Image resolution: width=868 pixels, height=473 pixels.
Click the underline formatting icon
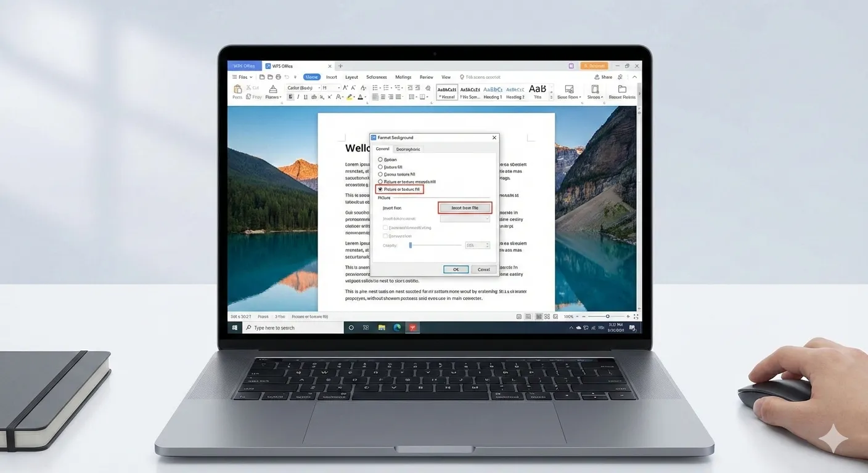[306, 97]
